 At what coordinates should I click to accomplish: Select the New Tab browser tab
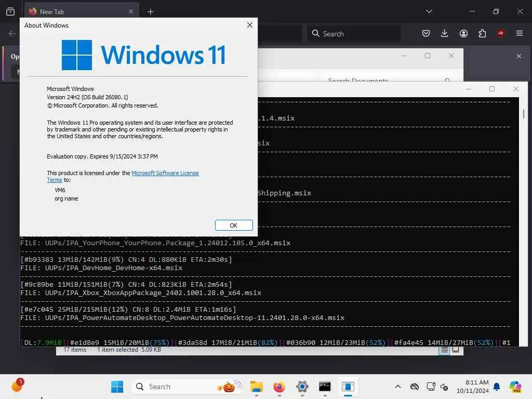point(82,11)
